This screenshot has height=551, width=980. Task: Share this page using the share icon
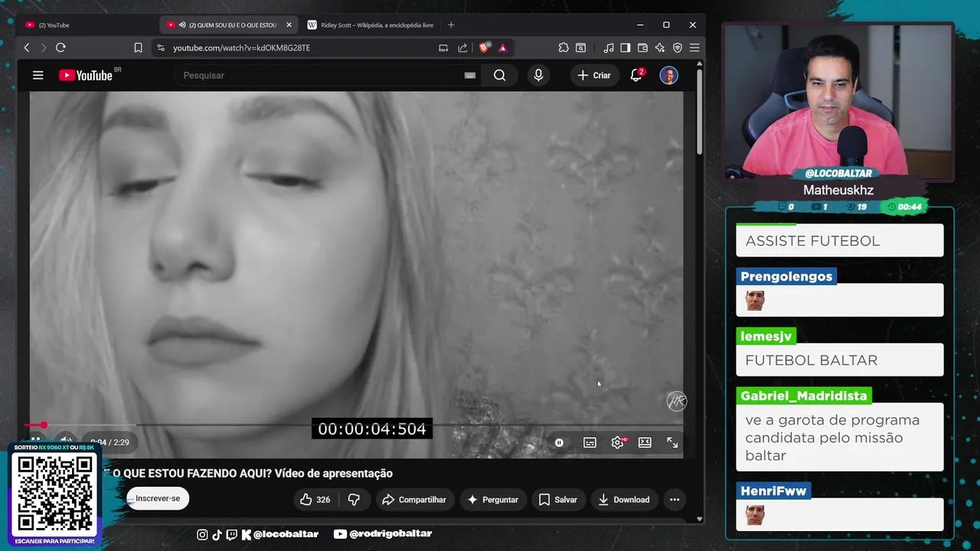[x=462, y=47]
